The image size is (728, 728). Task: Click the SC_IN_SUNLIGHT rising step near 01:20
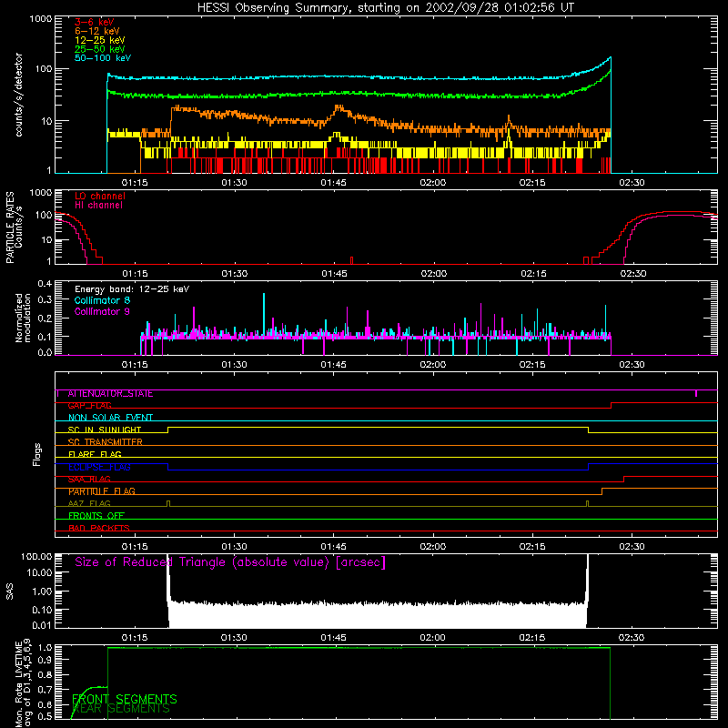tap(167, 430)
